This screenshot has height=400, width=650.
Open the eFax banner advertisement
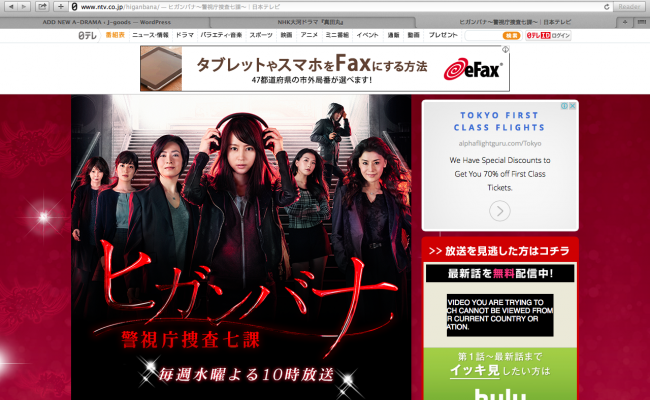point(325,68)
